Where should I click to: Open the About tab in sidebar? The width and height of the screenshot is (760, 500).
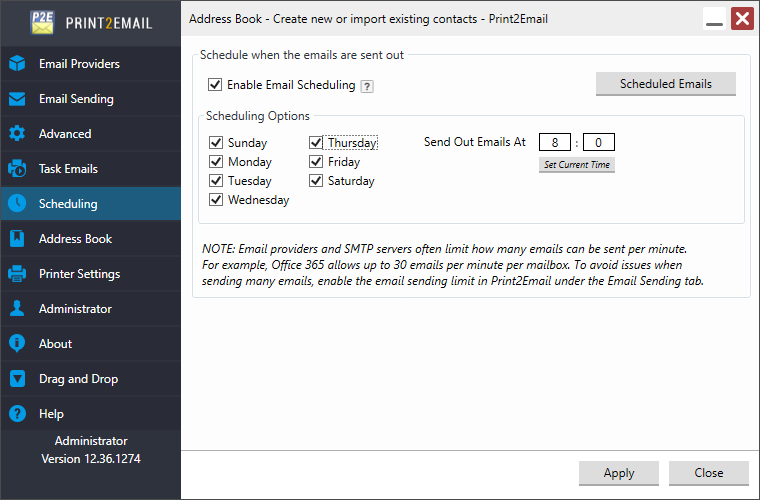point(55,344)
